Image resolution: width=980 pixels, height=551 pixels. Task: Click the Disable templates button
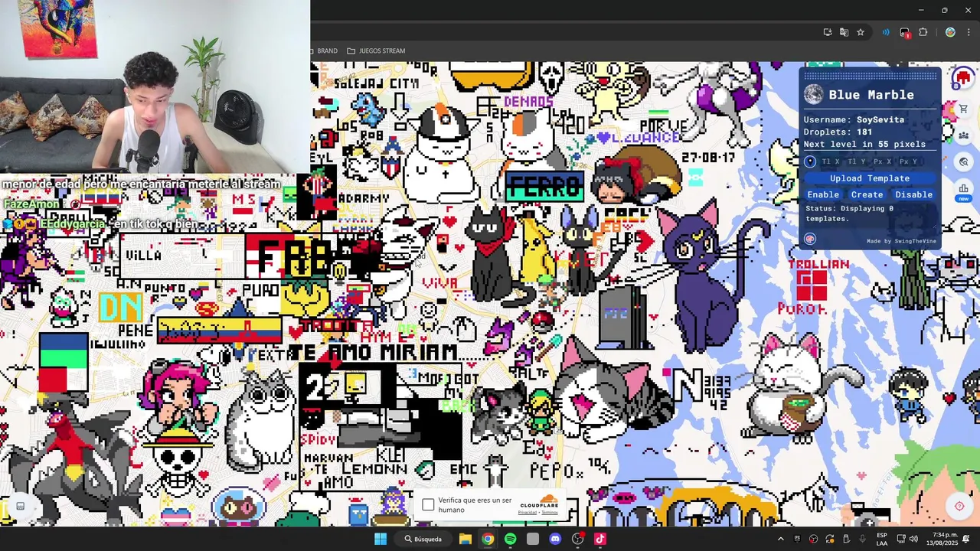(x=914, y=194)
